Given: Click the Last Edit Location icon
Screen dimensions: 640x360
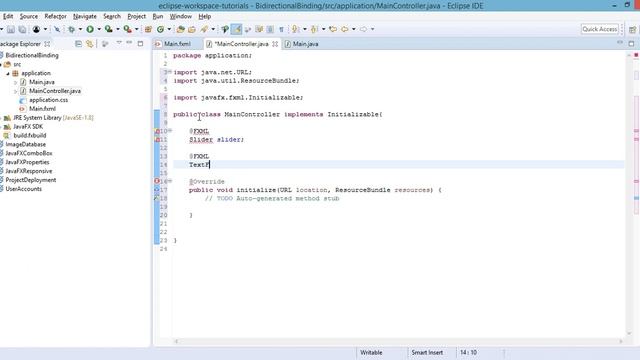Looking at the screenshot, I should click(333, 29).
